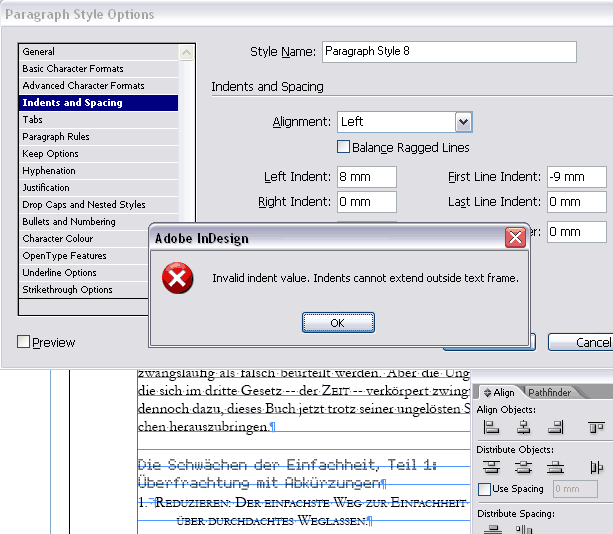Open the Justification category
Image resolution: width=613 pixels, height=534 pixels.
click(99, 188)
